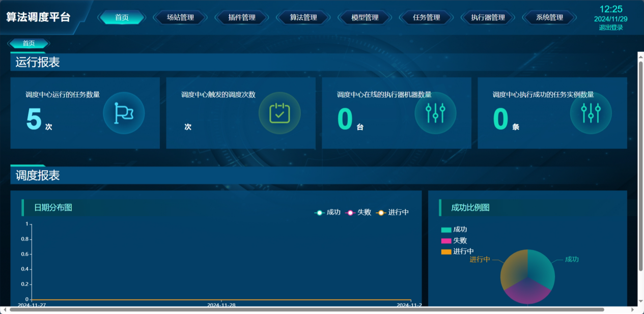Toggle 进行中 series in line chart legend
The width and height of the screenshot is (644, 314).
click(392, 212)
